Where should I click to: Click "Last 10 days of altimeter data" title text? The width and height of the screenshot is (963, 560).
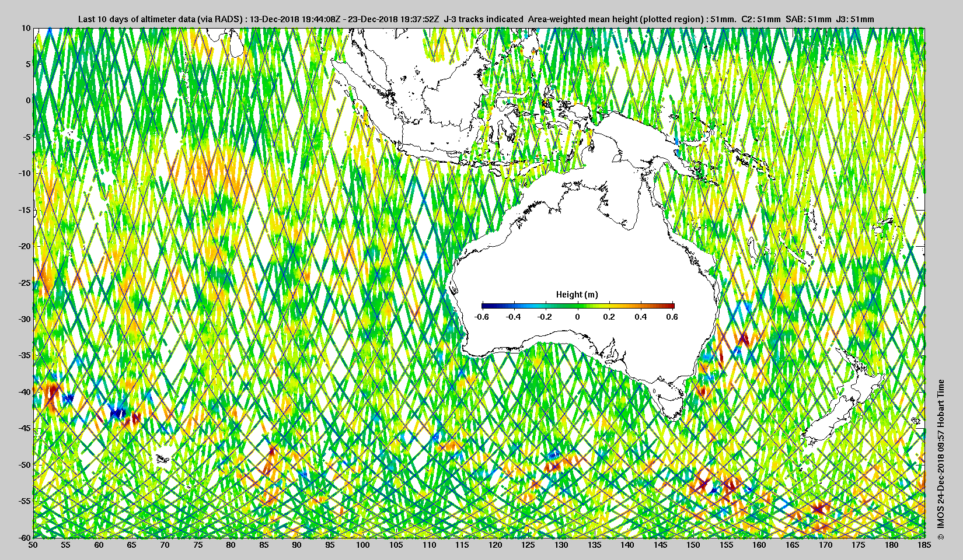[137, 19]
